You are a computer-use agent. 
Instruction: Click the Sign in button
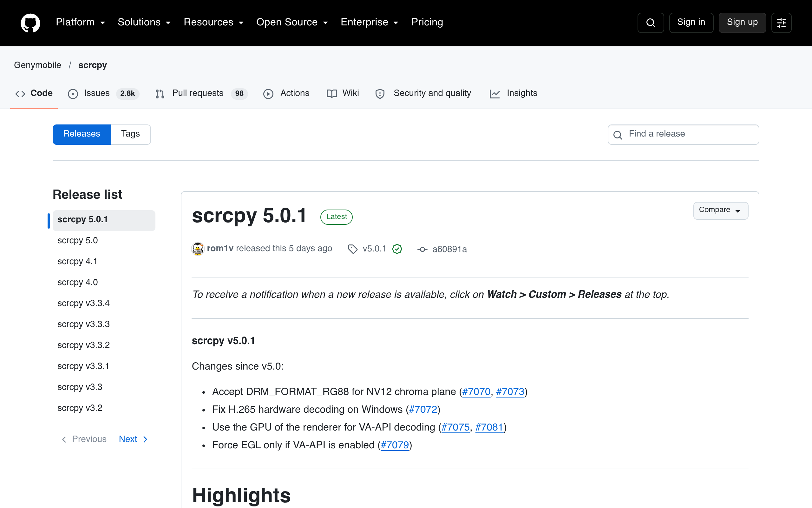(691, 23)
